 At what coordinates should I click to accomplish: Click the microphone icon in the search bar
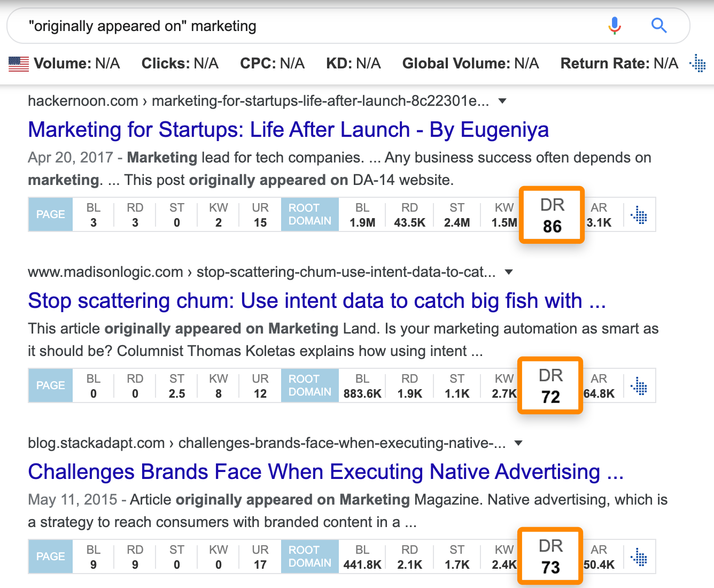(615, 25)
